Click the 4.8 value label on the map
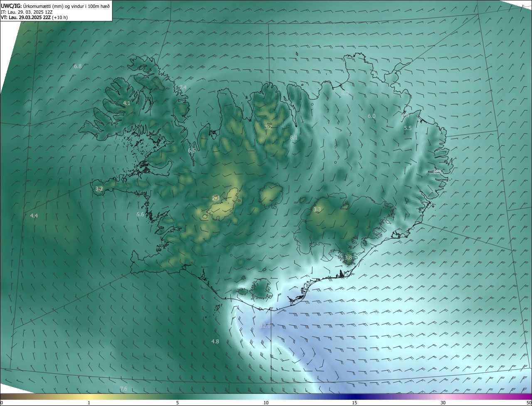Image resolution: width=532 pixels, height=406 pixels. [x=215, y=342]
